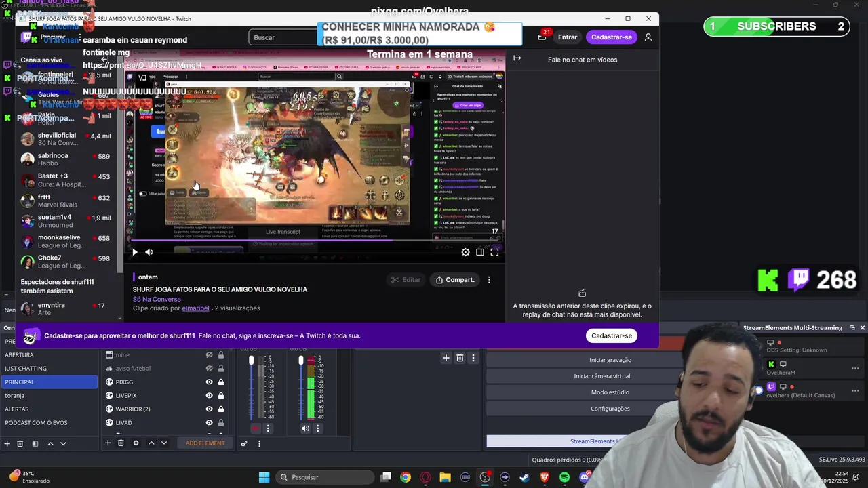Open frttt Marvel Rivals channel

click(x=65, y=201)
